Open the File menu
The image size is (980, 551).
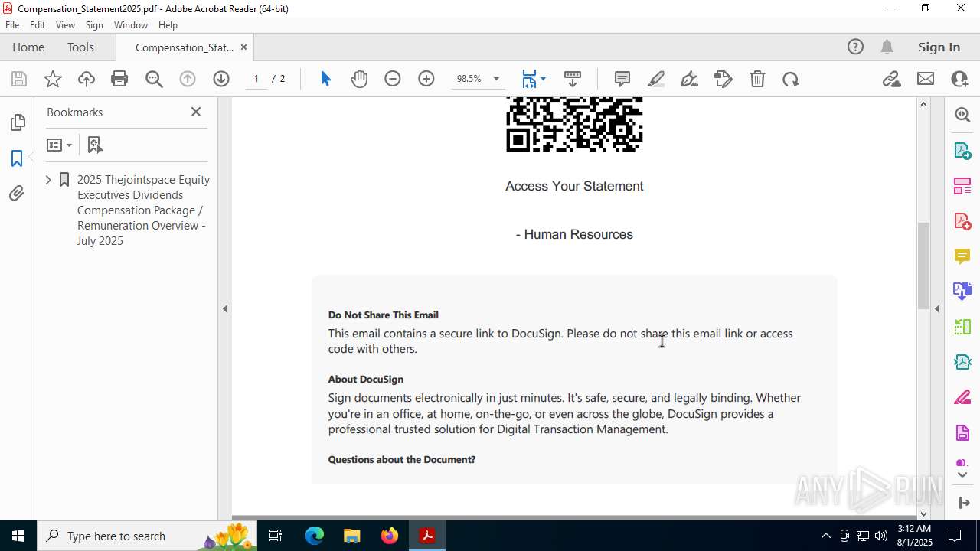click(x=12, y=25)
